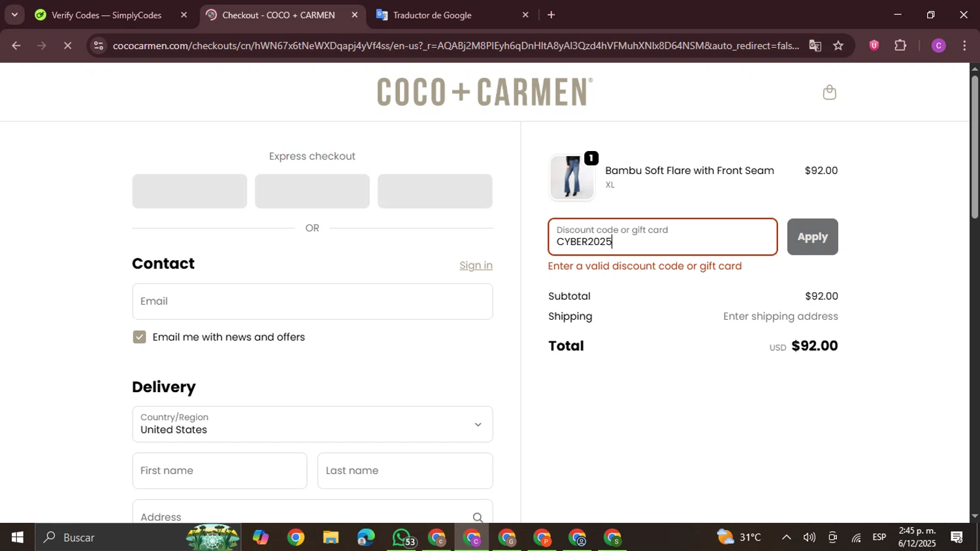Open the site information icon in the address bar
This screenshot has height=551, width=980.
pos(98,46)
